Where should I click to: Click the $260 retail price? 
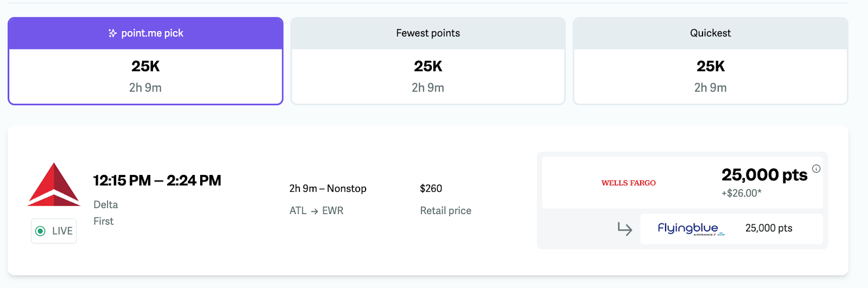431,189
